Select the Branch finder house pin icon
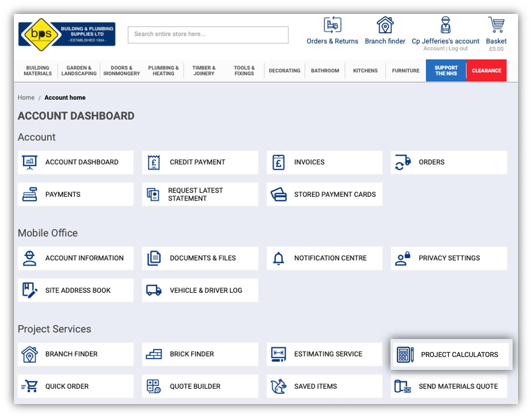 [x=385, y=25]
